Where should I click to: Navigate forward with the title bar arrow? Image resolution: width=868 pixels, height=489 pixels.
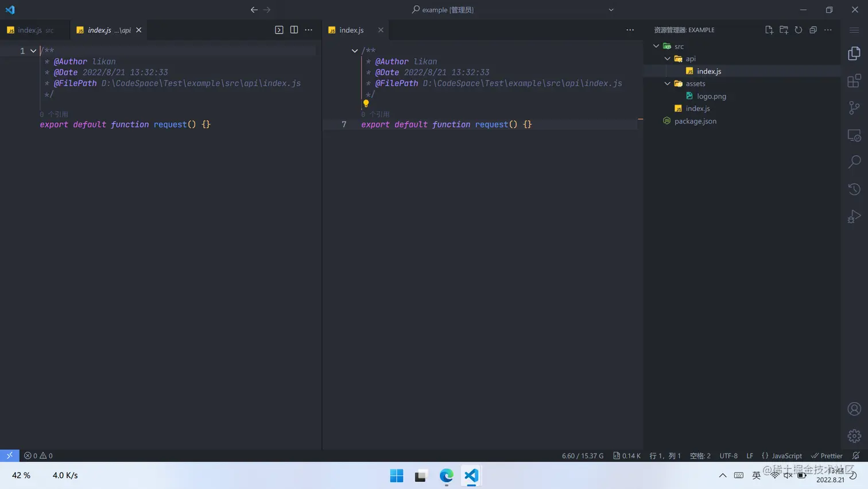(267, 10)
